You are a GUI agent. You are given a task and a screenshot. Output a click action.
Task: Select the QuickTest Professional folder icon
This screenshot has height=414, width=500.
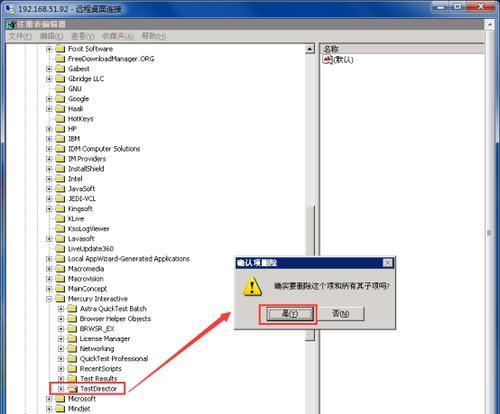(72, 359)
